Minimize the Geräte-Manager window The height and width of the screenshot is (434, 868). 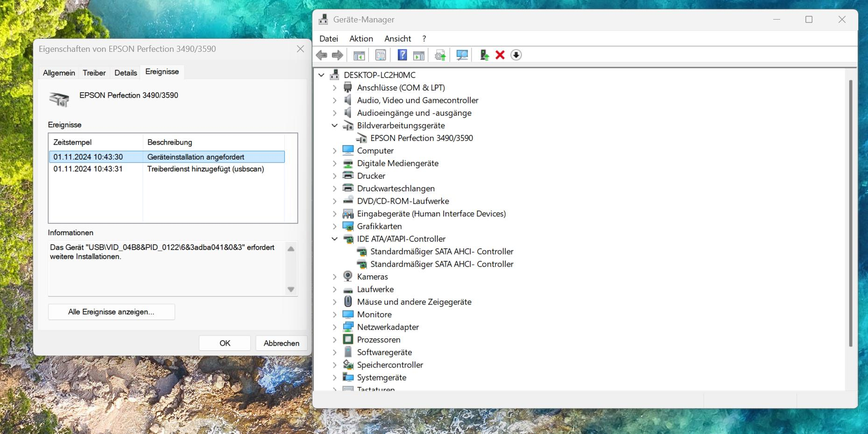776,20
